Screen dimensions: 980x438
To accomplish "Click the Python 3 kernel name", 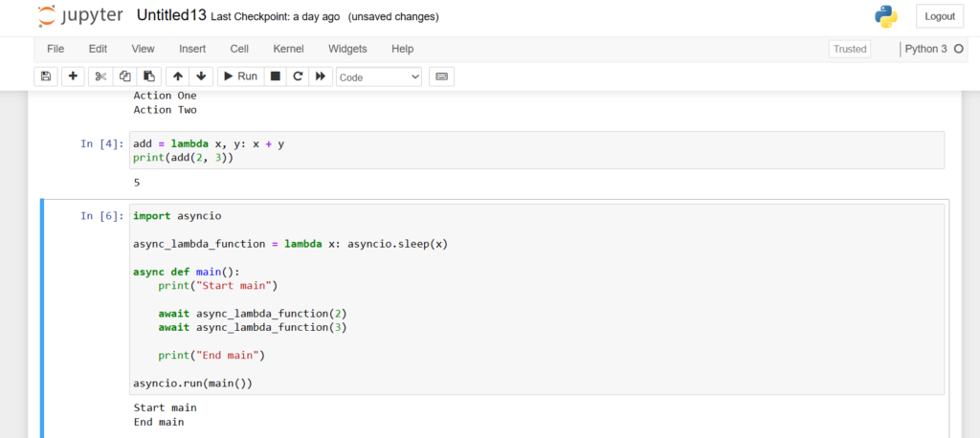I will (x=925, y=49).
